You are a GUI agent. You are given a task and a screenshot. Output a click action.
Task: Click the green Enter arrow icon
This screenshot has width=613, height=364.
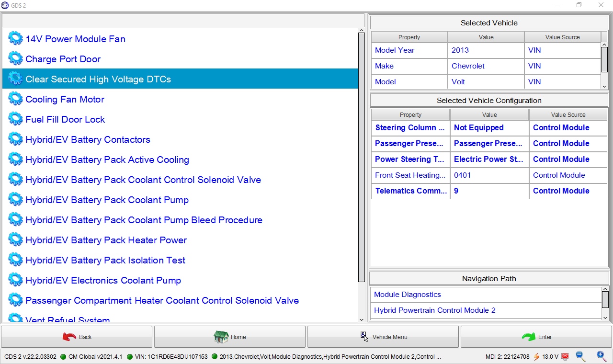[x=529, y=337]
